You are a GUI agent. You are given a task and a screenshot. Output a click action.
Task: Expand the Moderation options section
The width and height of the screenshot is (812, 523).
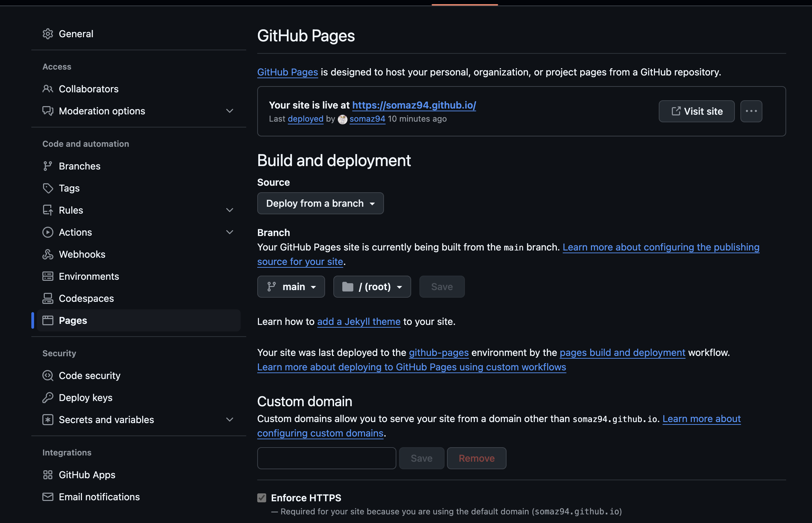[x=230, y=111]
